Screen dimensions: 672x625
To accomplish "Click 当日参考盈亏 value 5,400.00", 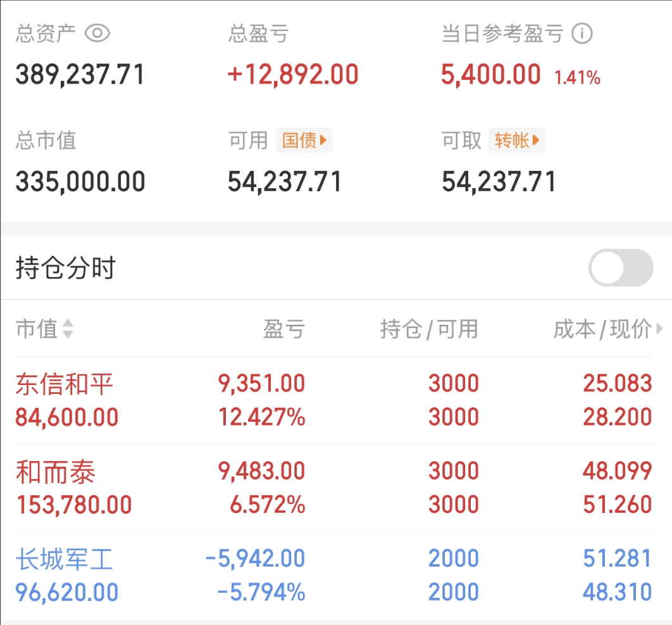I will coord(491,75).
